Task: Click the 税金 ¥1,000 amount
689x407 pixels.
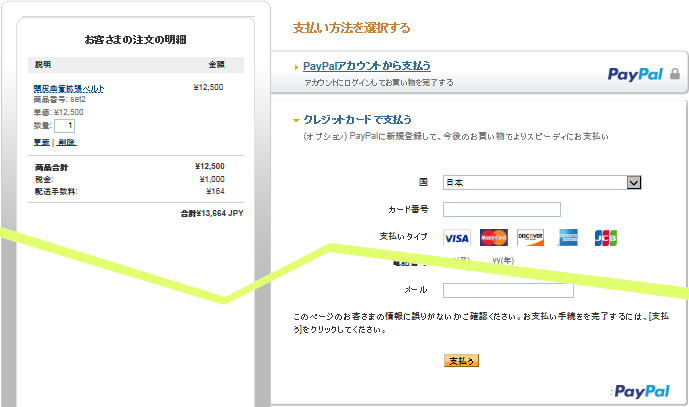Action: (212, 179)
